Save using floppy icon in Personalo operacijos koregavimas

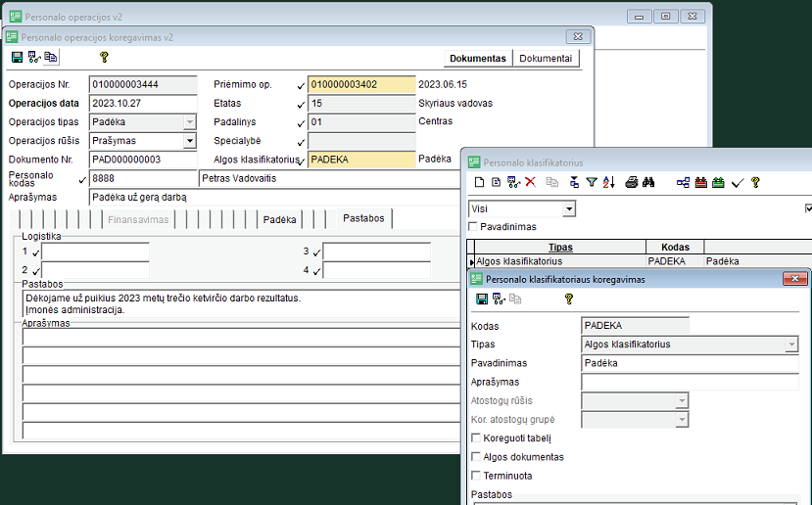point(17,58)
